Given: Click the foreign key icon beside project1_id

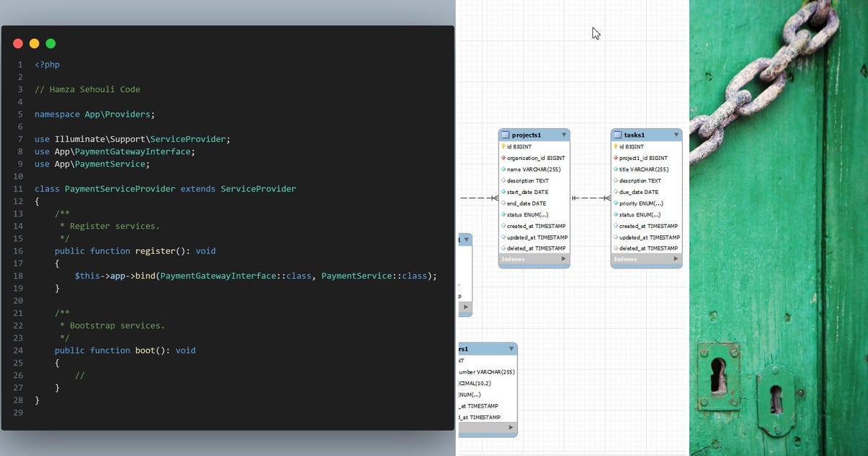Looking at the screenshot, I should [617, 158].
